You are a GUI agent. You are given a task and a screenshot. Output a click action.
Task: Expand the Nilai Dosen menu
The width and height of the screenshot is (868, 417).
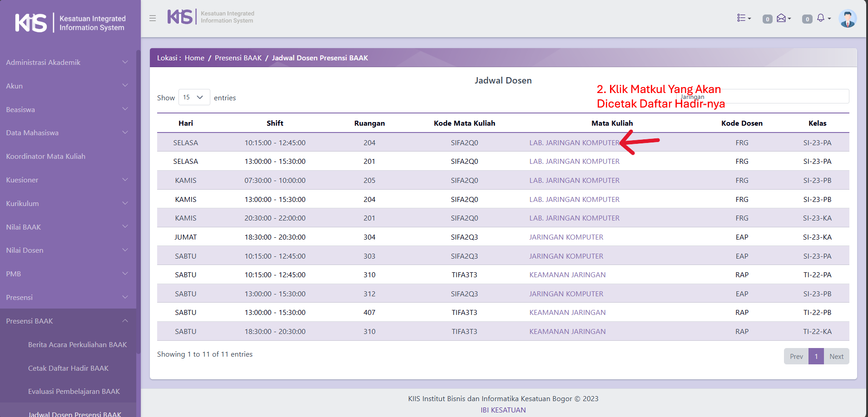67,250
